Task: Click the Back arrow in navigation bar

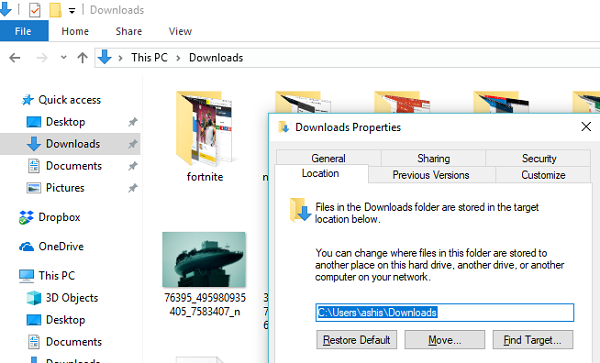Action: click(15, 58)
